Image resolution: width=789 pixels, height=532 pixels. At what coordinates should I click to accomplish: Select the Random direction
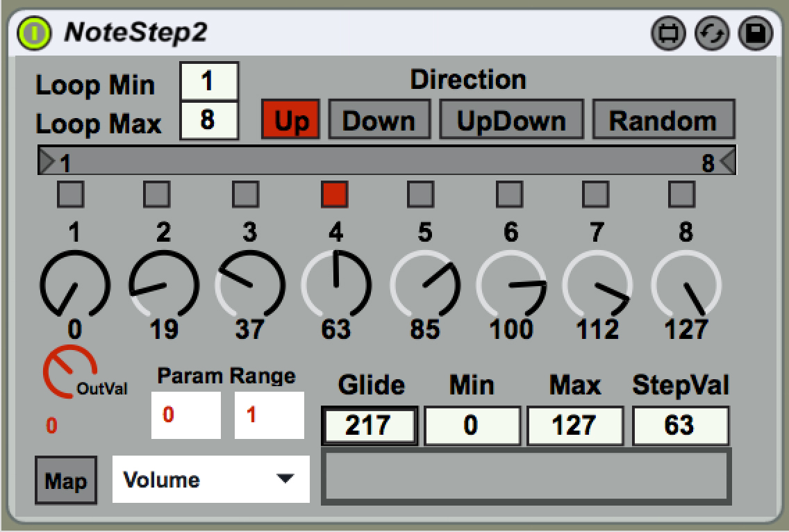[663, 121]
